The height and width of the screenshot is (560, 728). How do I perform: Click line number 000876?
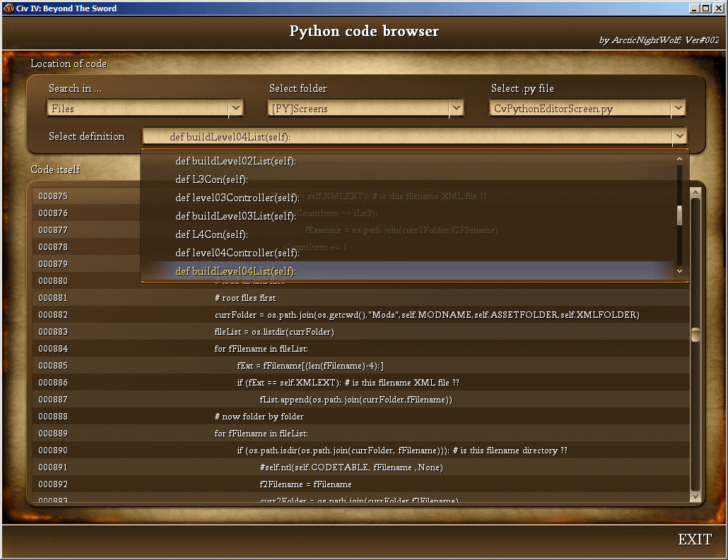53,213
